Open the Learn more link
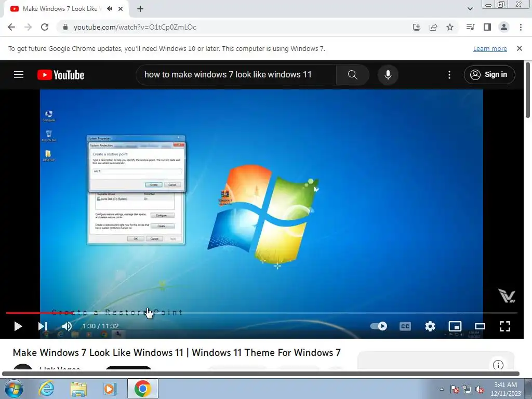This screenshot has width=532, height=399. (490, 48)
